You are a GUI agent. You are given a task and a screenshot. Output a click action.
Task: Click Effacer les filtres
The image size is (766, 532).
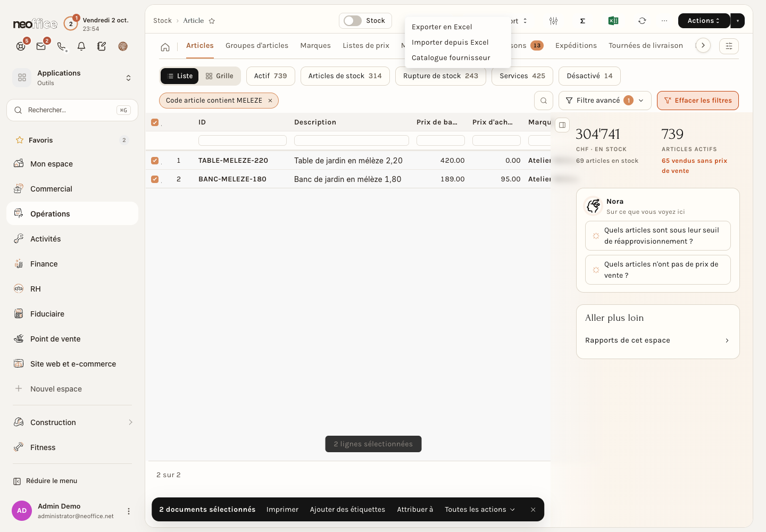tap(698, 101)
